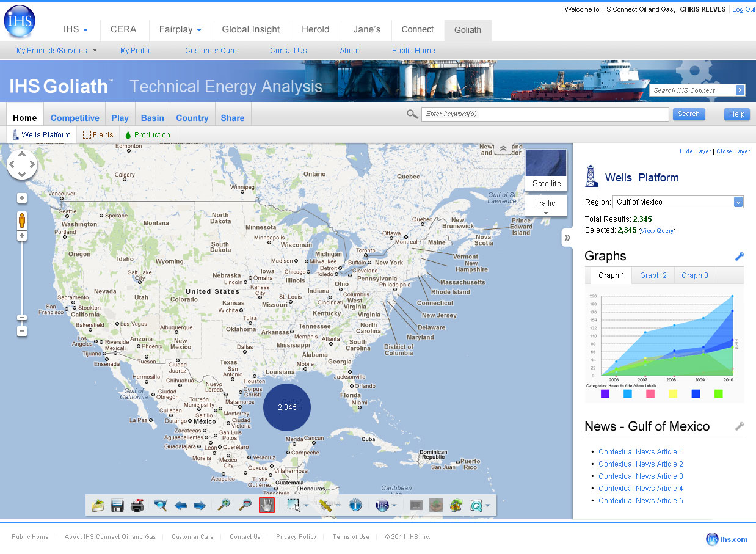This screenshot has height=554, width=756.
Task: Open the Share tab
Action: (233, 118)
